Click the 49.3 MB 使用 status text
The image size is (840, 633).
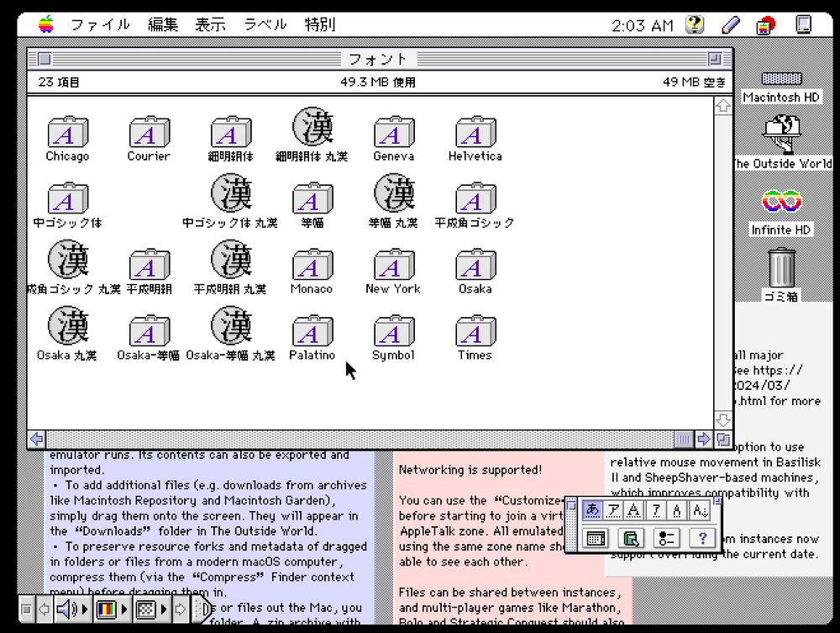(x=378, y=82)
